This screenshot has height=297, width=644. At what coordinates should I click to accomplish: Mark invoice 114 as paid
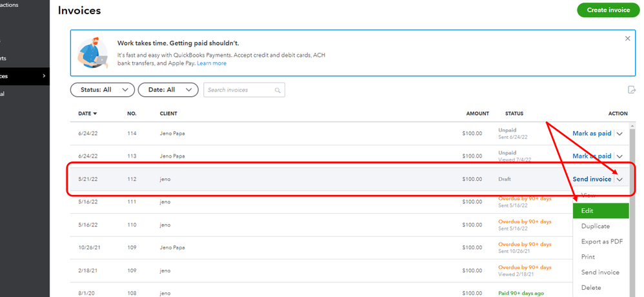tap(591, 134)
